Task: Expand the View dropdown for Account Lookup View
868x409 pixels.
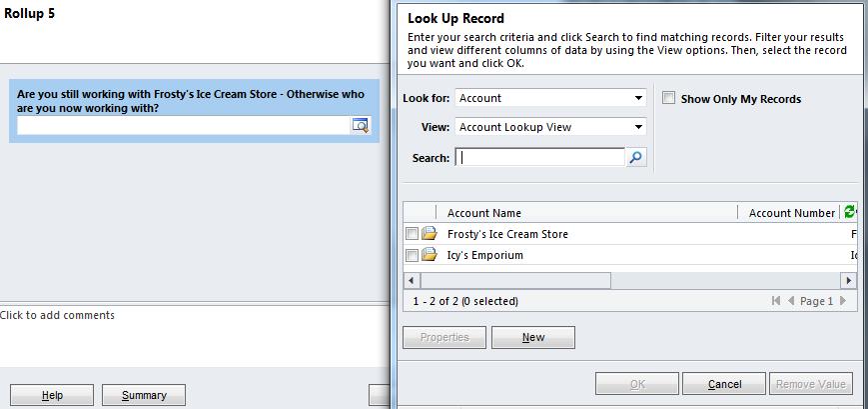Action: pos(638,127)
